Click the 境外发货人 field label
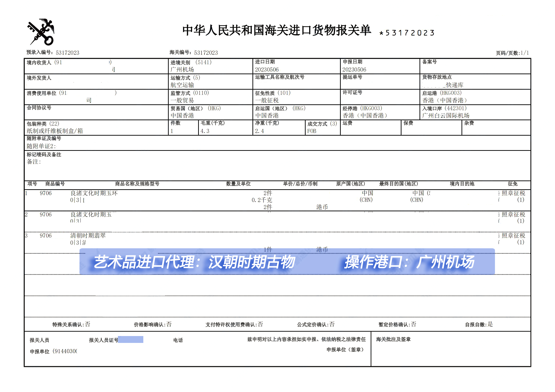This screenshot has width=555, height=392. [39, 78]
